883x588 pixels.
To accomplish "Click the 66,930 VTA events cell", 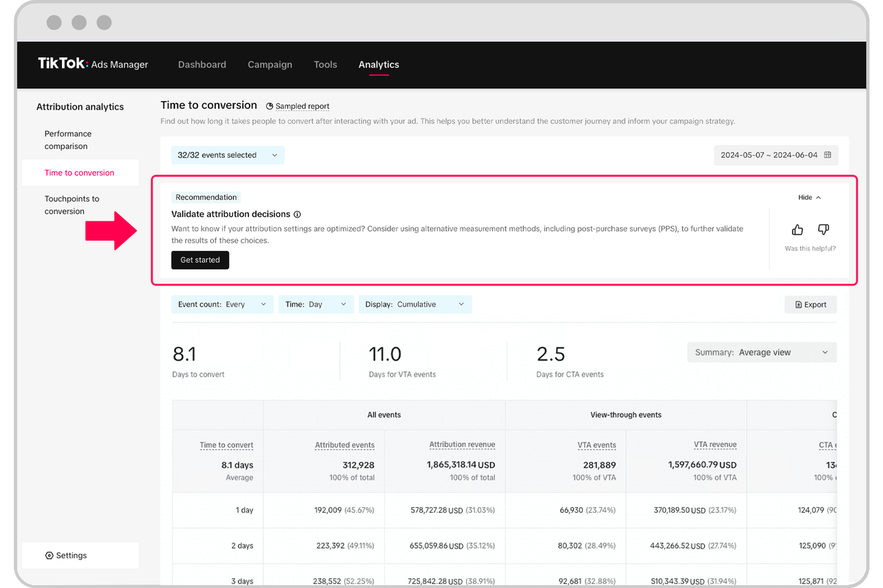I will point(588,510).
